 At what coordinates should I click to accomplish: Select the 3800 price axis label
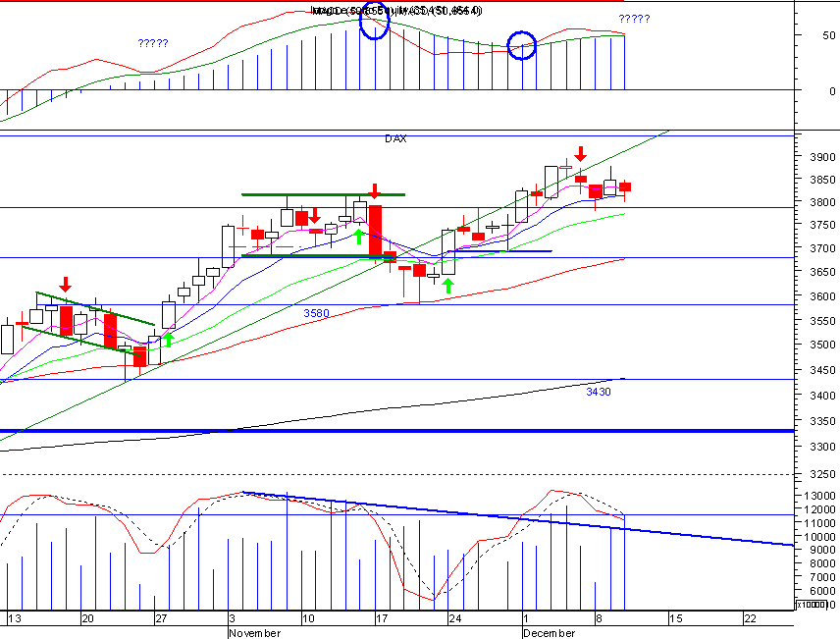[822, 202]
